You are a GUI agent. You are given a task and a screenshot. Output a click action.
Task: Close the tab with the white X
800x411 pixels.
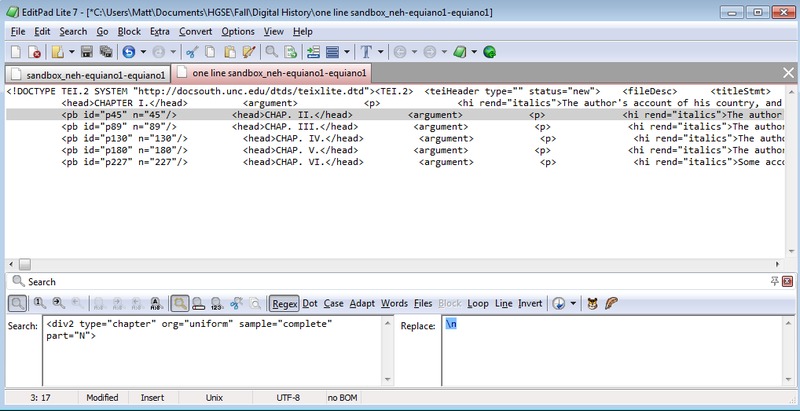point(788,73)
